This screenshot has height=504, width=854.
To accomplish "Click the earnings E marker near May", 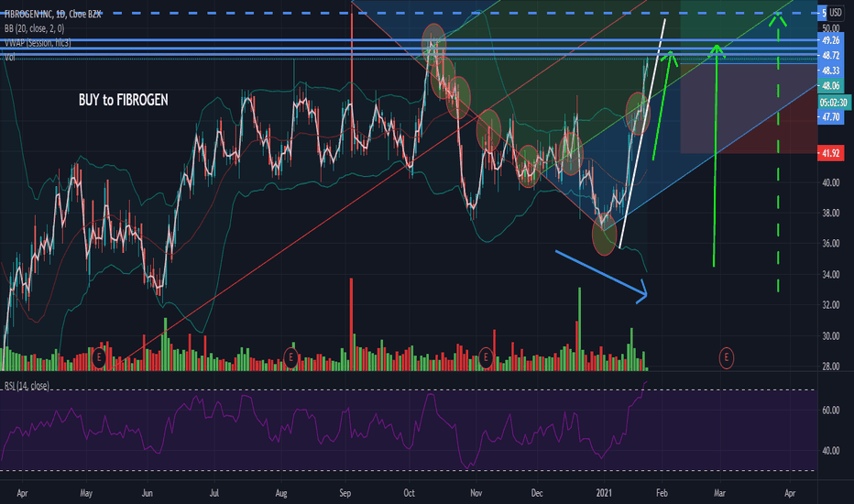I will tap(99, 358).
